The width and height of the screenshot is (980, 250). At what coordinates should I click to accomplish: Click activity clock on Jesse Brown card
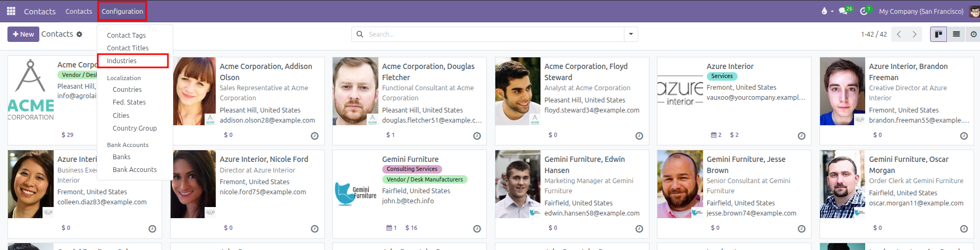(x=801, y=229)
